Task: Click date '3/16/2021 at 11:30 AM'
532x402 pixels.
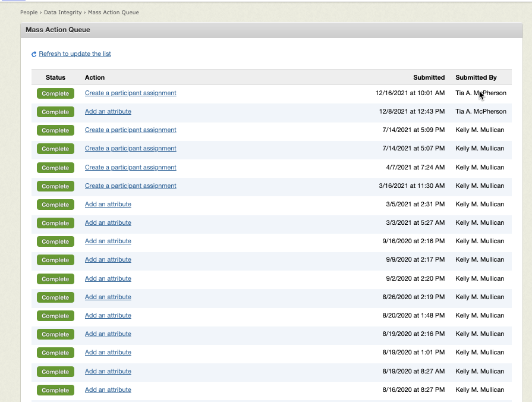Action: click(412, 186)
